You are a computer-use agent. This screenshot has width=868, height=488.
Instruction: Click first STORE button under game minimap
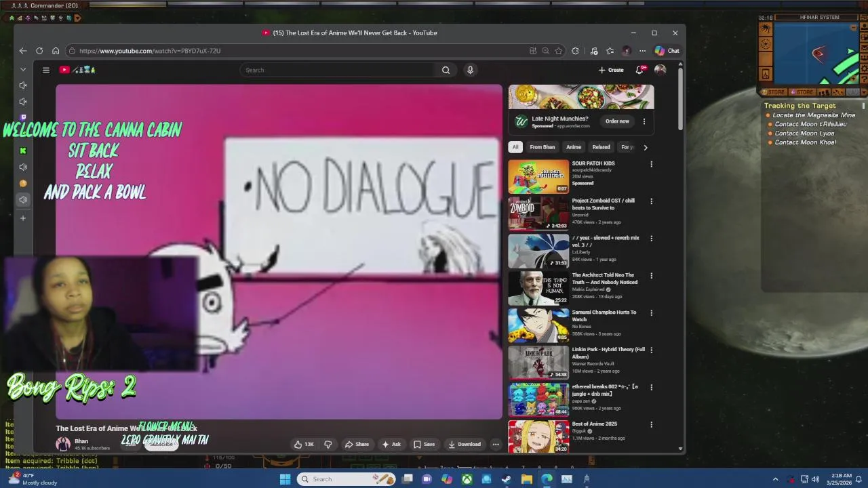(774, 92)
